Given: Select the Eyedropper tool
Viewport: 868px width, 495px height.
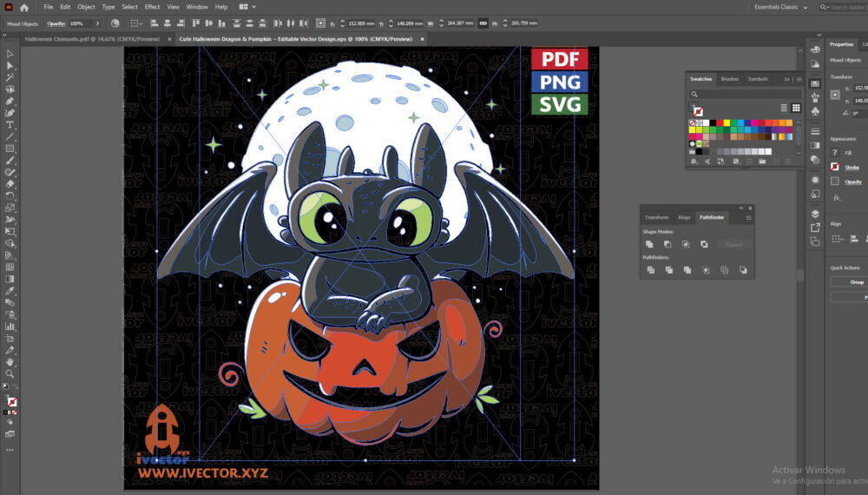Looking at the screenshot, I should 10,291.
